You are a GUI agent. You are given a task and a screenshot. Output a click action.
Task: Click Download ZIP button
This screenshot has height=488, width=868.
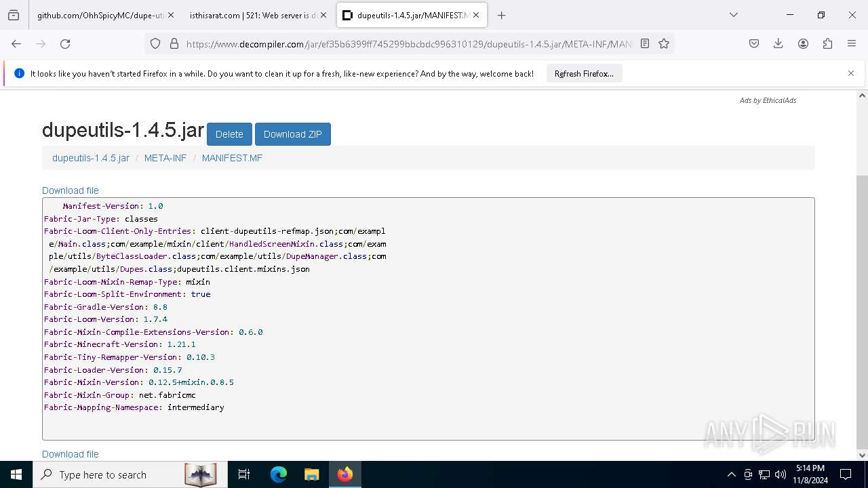click(293, 134)
